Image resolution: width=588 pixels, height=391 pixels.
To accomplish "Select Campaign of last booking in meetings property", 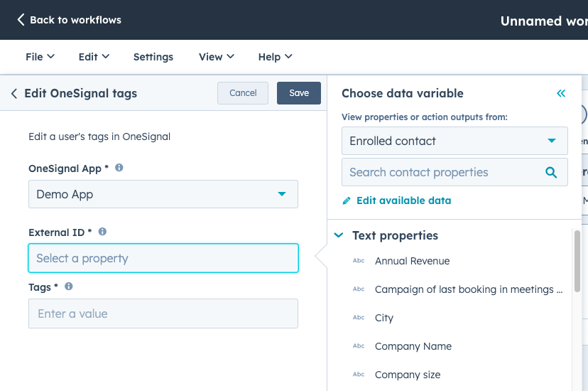I will (469, 289).
